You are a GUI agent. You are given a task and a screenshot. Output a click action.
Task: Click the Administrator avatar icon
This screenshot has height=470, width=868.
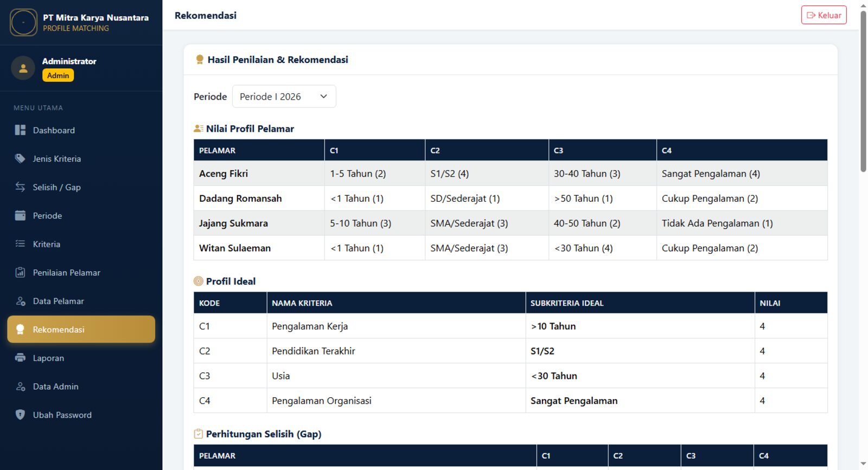23,68
